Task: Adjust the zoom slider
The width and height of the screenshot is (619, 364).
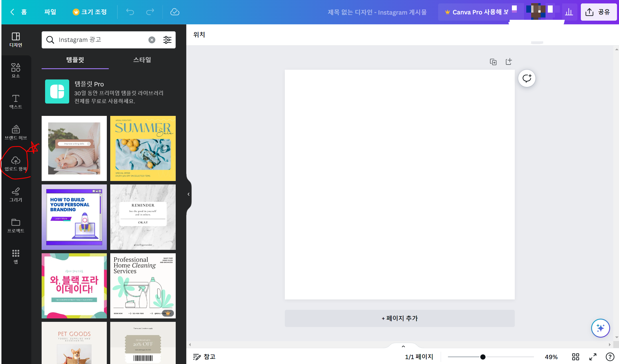Action: (483, 357)
